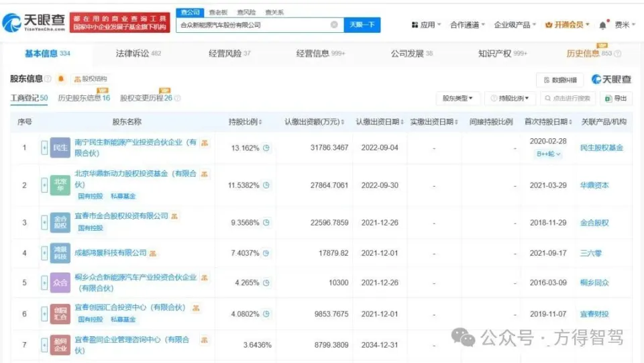Click the shareholder search field 点击进行搜索
The image size is (644, 363).
point(568,98)
